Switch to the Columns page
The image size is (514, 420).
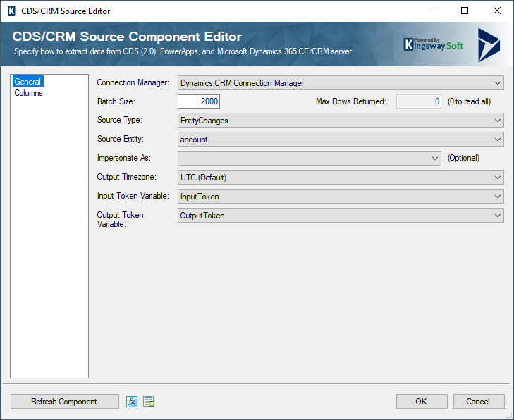pyautogui.click(x=28, y=93)
